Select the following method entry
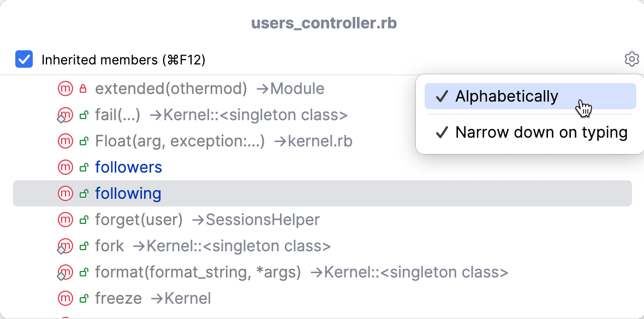644x319 pixels. pyautogui.click(x=128, y=193)
